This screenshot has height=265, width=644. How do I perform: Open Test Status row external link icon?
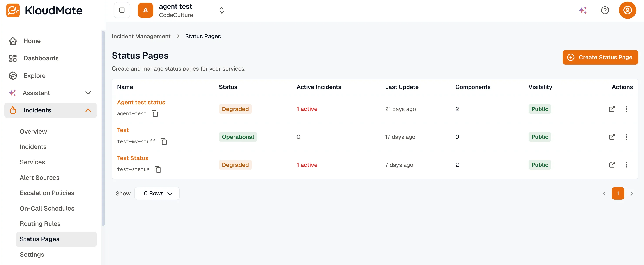[612, 165]
